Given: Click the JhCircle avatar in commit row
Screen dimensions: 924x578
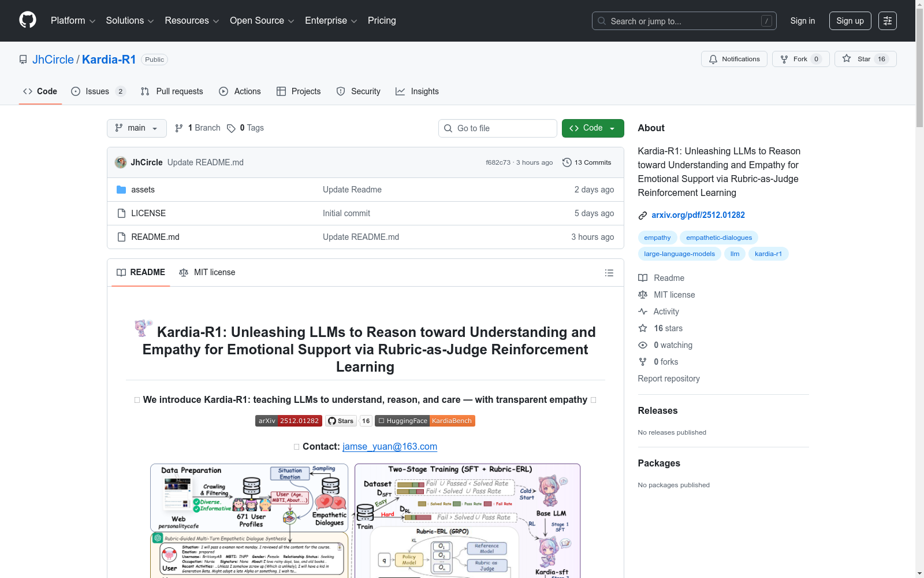Looking at the screenshot, I should tap(121, 162).
